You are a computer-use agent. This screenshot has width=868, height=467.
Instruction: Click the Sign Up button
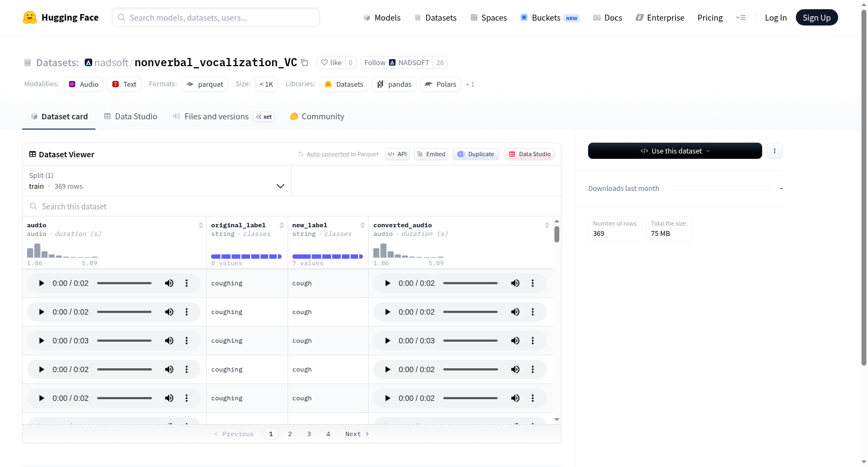point(816,18)
